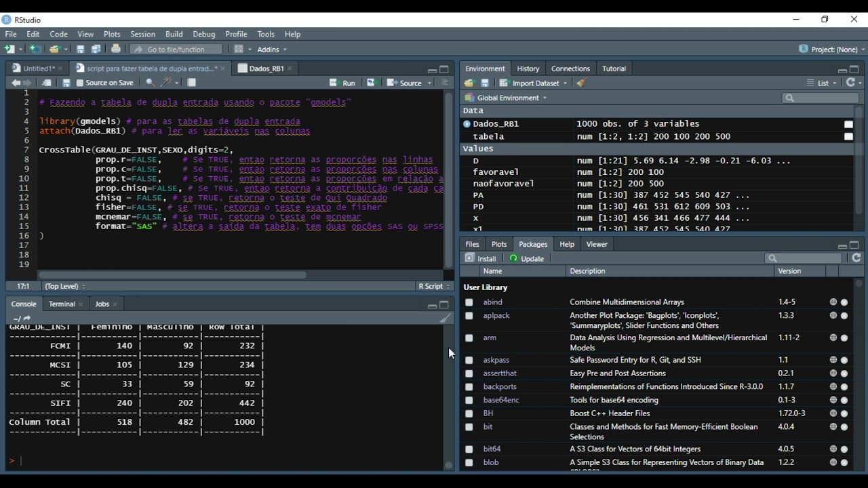
Task: View tabela object grid icon
Action: (x=848, y=136)
